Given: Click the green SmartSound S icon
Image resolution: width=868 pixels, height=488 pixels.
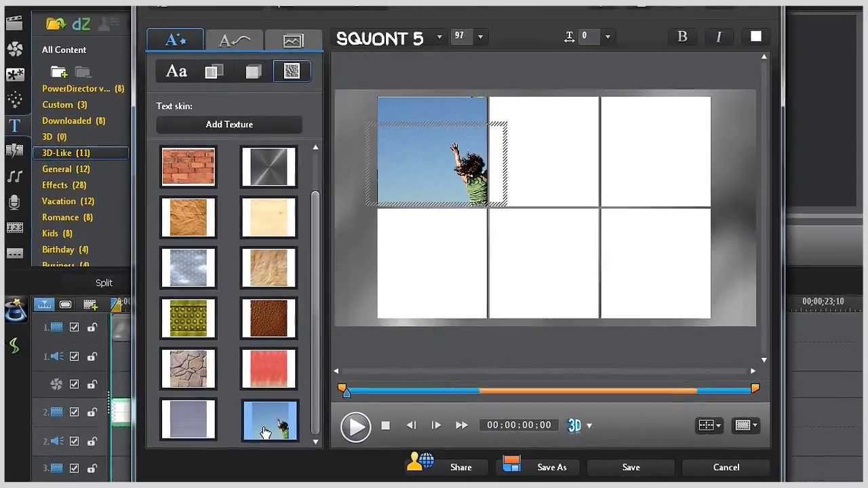Looking at the screenshot, I should tap(14, 346).
